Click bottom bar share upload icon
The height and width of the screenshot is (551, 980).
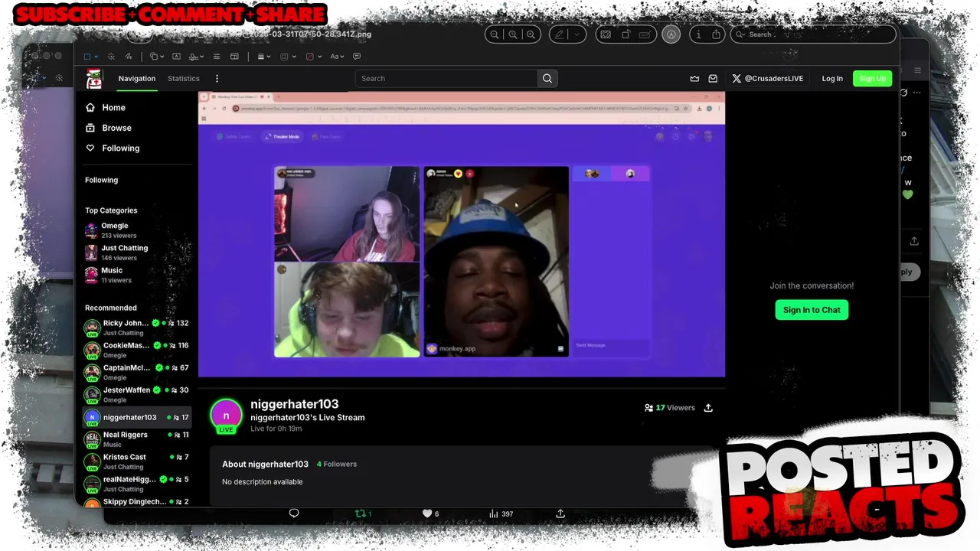[x=560, y=514]
